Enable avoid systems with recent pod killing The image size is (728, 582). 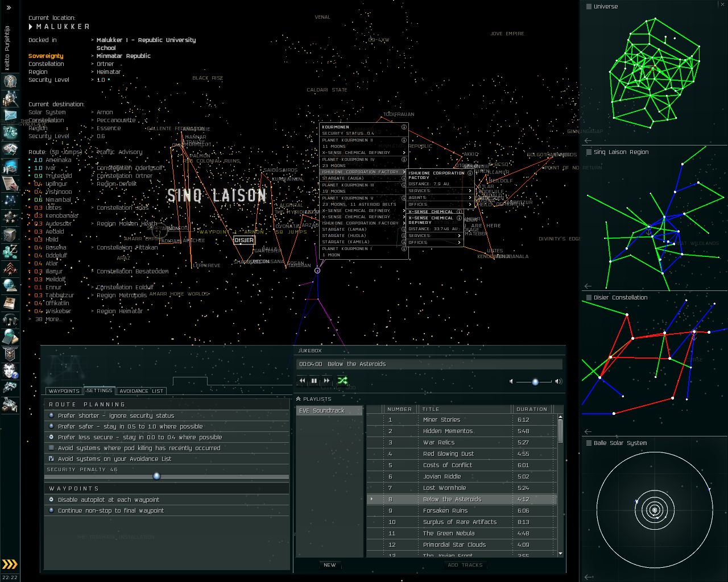[x=51, y=448]
